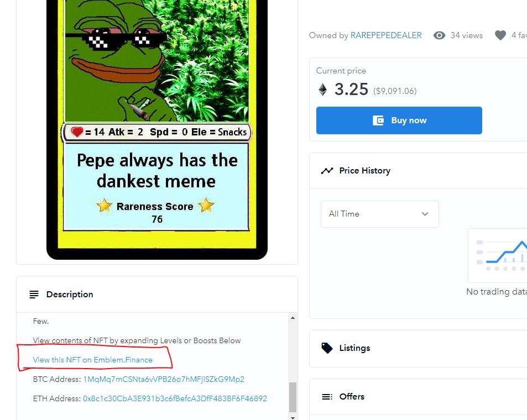527x420 pixels.
Task: Click the Listings tag icon
Action: [327, 348]
